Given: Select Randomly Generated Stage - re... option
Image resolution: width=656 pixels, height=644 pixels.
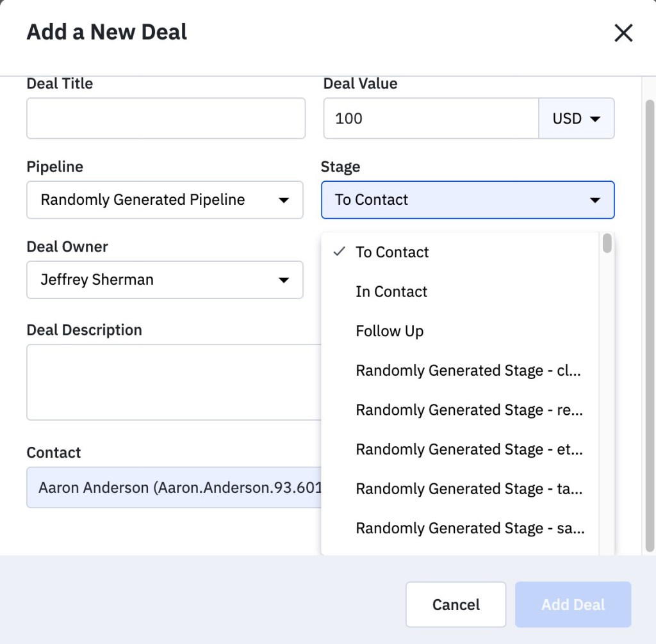Looking at the screenshot, I should 468,410.
